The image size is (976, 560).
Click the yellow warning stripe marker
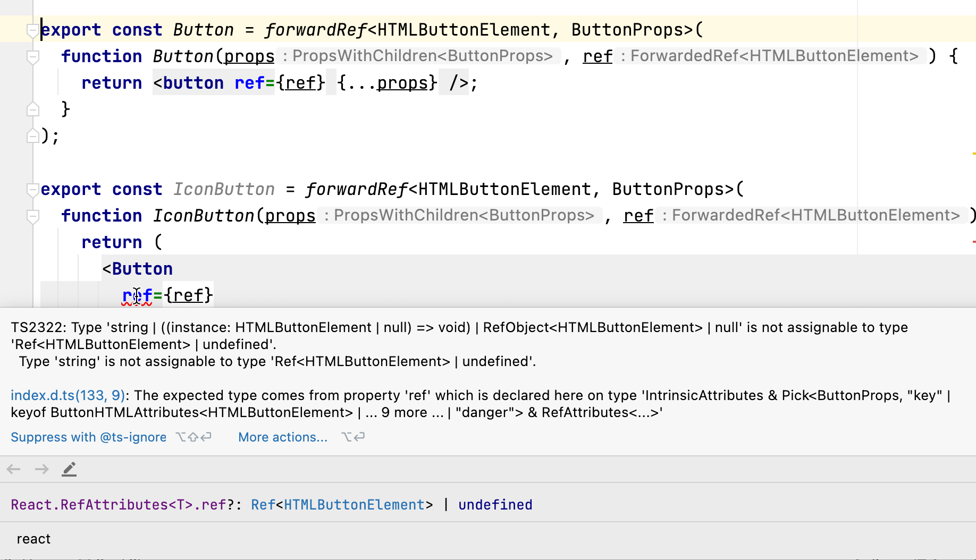click(x=973, y=154)
